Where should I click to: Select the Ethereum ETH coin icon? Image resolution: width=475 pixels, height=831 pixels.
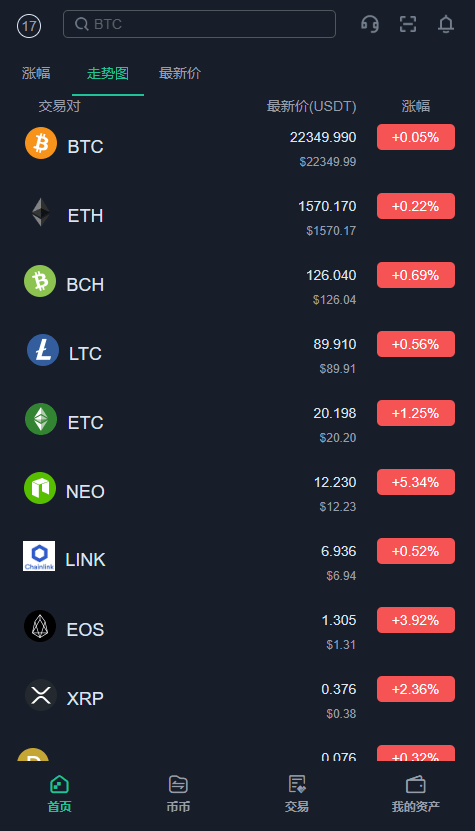pos(41,212)
